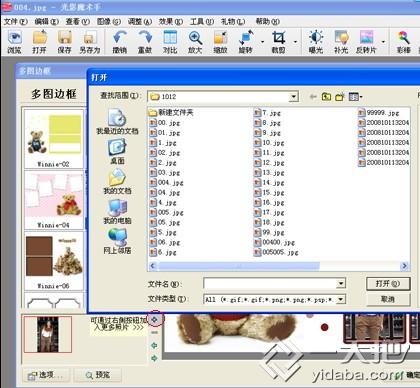Open the 工具 menu
The height and width of the screenshot is (388, 420).
click(x=202, y=22)
